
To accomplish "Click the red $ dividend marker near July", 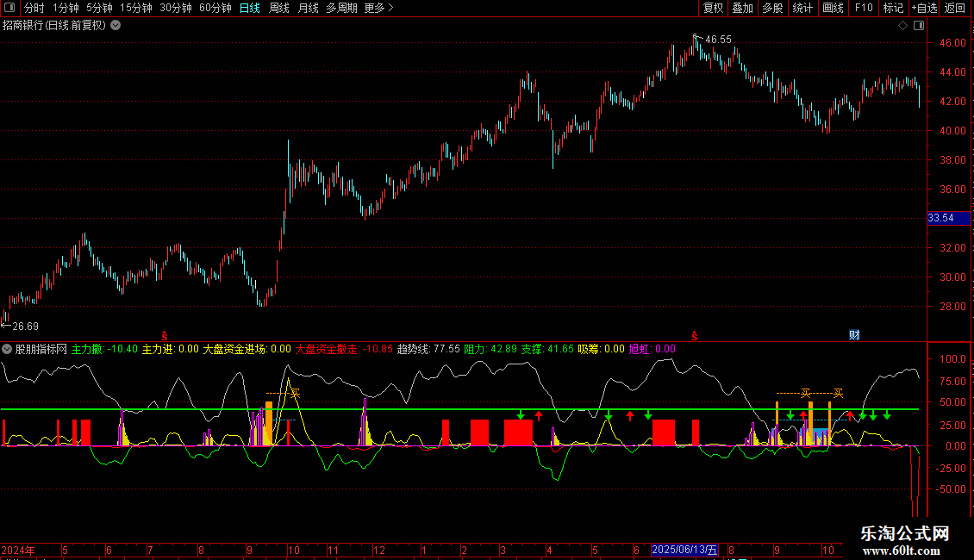I will (x=165, y=336).
